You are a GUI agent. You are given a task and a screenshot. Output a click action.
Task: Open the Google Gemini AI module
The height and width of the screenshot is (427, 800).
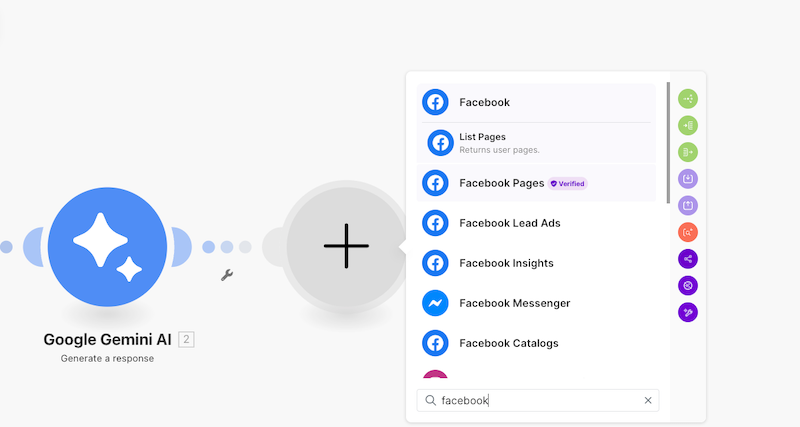(111, 246)
